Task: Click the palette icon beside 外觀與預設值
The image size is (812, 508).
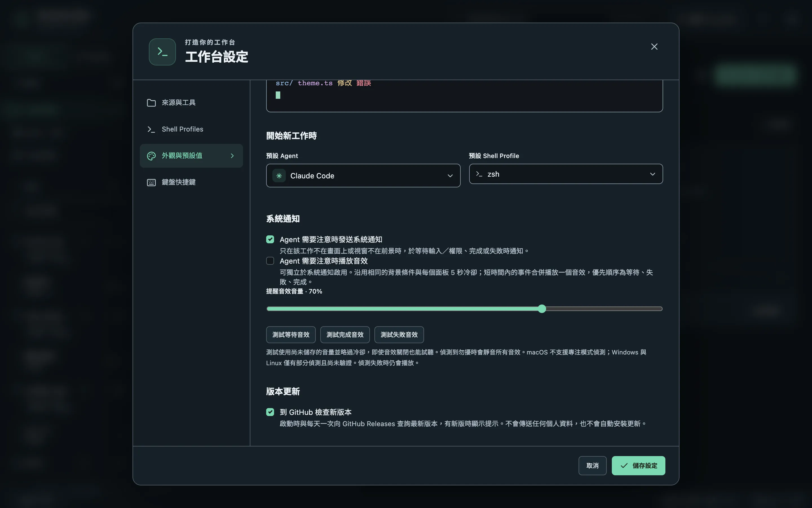Action: point(151,156)
